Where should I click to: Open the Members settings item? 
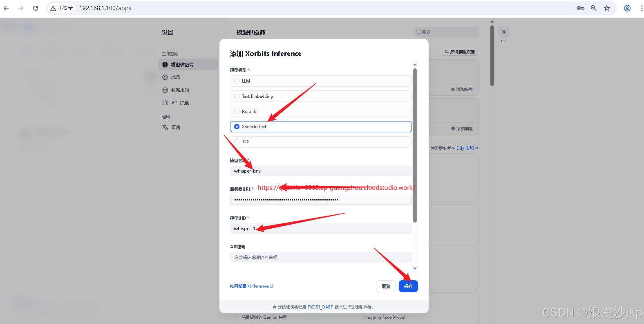coord(188,77)
